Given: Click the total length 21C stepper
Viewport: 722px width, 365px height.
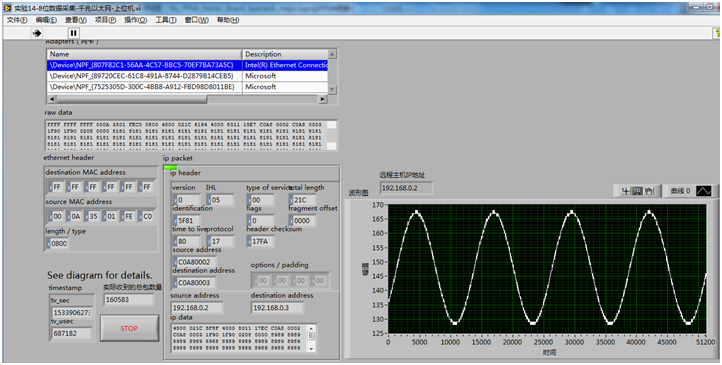Looking at the screenshot, I should pyautogui.click(x=291, y=200).
